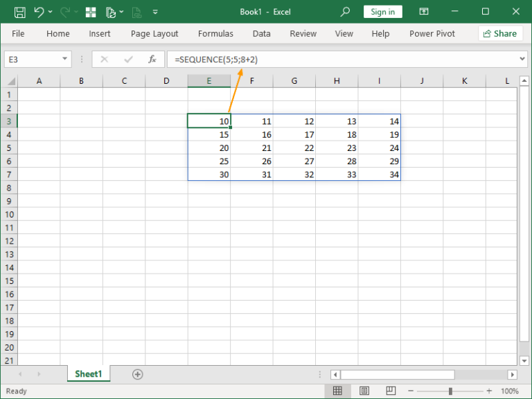Screen dimensions: 532x399
Task: Switch to Normal view icon
Action: [337, 391]
